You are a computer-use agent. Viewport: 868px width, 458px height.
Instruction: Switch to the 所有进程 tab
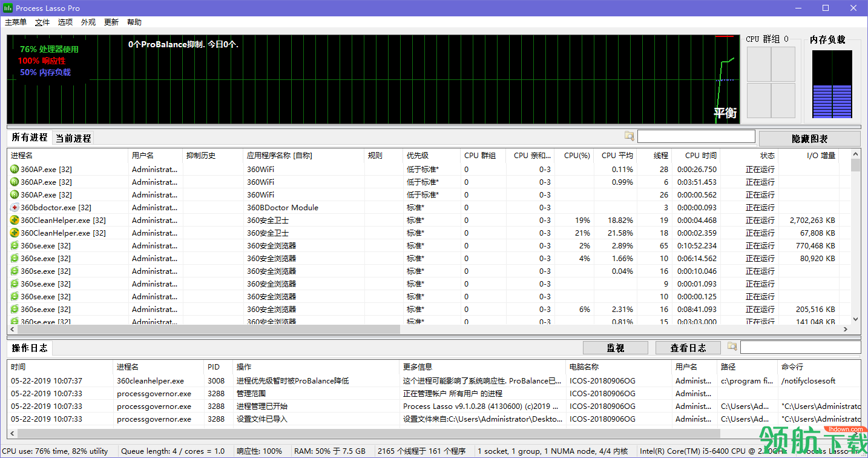[x=30, y=138]
